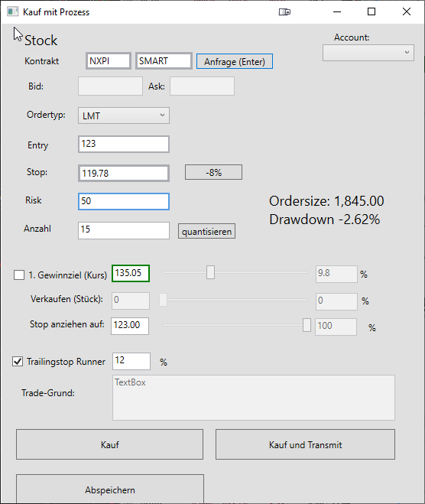Click the Risk input field
The height and width of the screenshot is (504, 425).
(x=124, y=202)
